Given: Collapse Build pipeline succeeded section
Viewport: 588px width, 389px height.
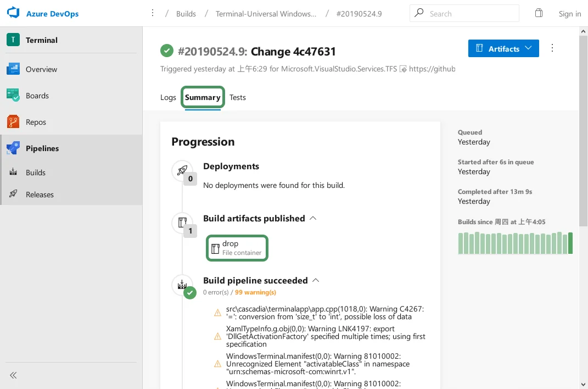Looking at the screenshot, I should [x=316, y=281].
